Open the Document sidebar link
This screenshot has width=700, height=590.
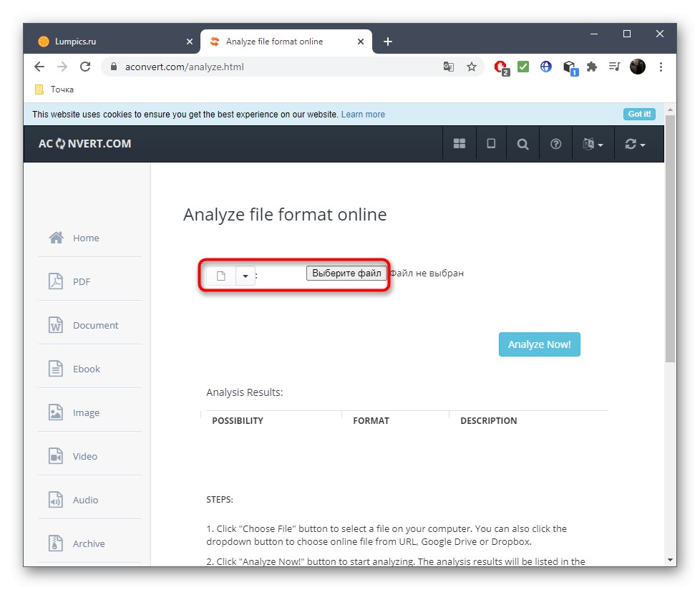(95, 325)
